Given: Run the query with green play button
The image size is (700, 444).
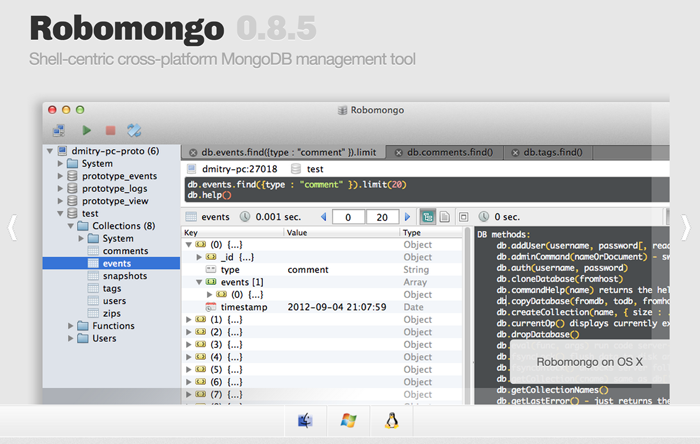Looking at the screenshot, I should point(87,130).
